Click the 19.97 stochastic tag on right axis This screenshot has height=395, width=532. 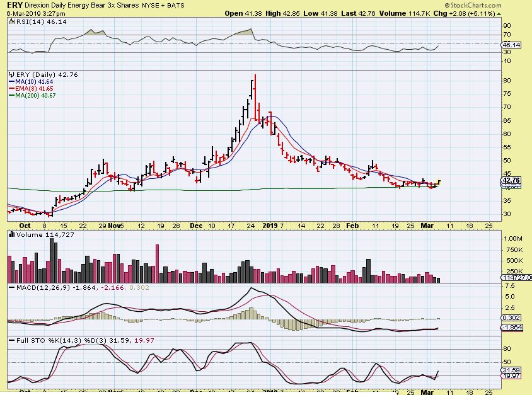point(511,376)
